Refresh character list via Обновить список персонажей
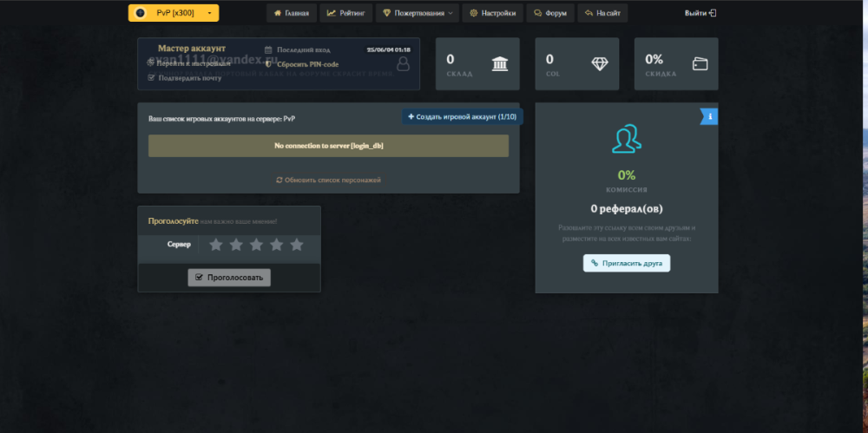 click(328, 180)
